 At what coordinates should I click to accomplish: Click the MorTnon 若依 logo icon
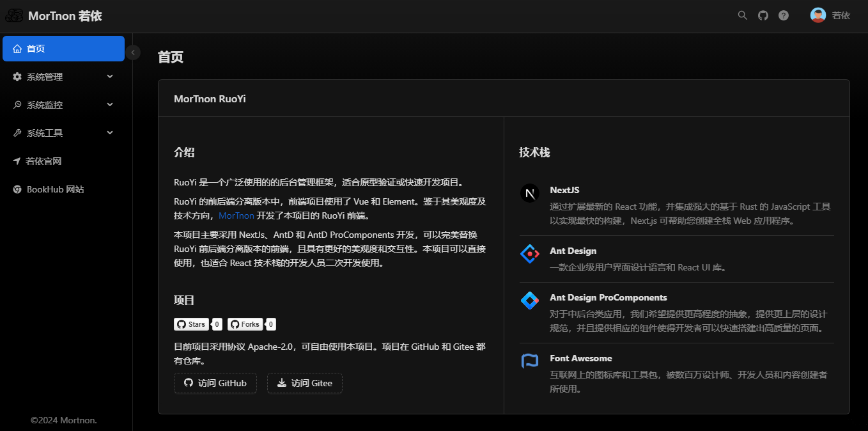pyautogui.click(x=14, y=15)
